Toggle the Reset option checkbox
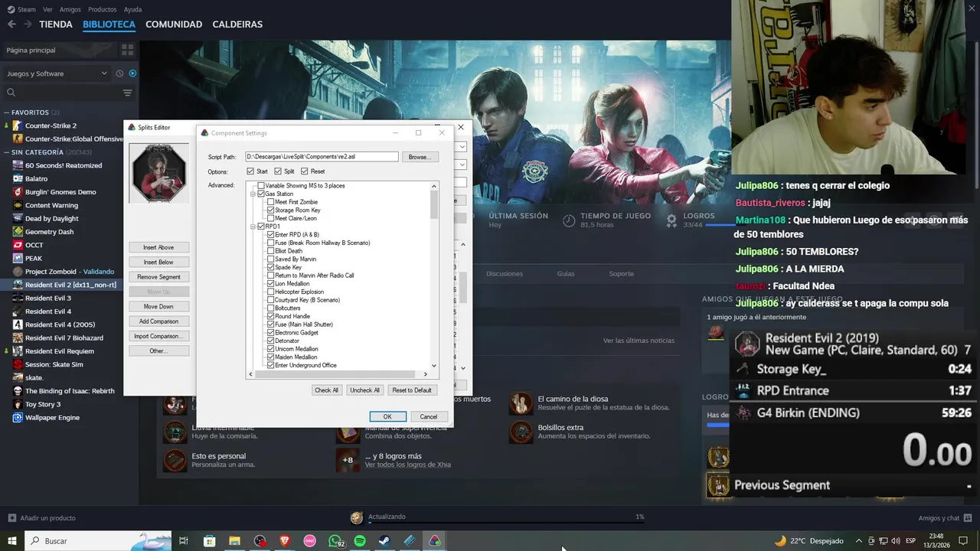Viewport: 980px width, 551px height. coord(304,171)
